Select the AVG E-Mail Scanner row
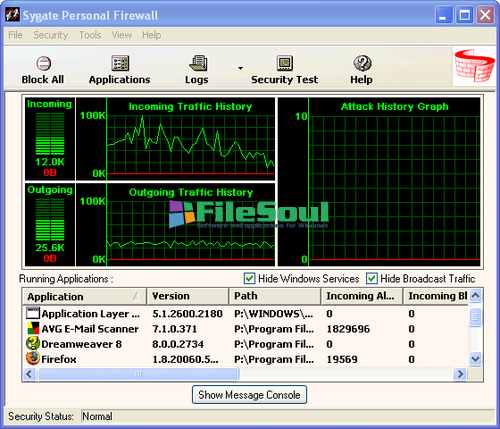500x429 pixels. click(x=245, y=329)
